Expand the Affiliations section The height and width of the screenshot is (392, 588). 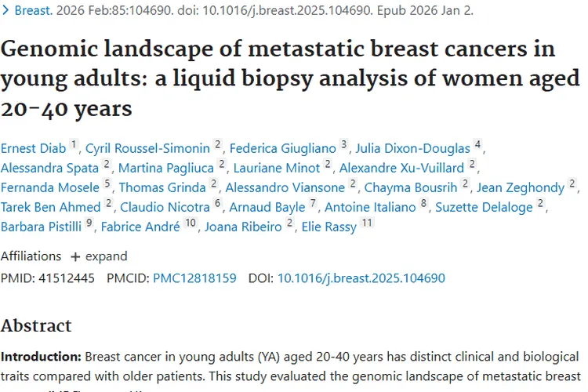pos(99,256)
